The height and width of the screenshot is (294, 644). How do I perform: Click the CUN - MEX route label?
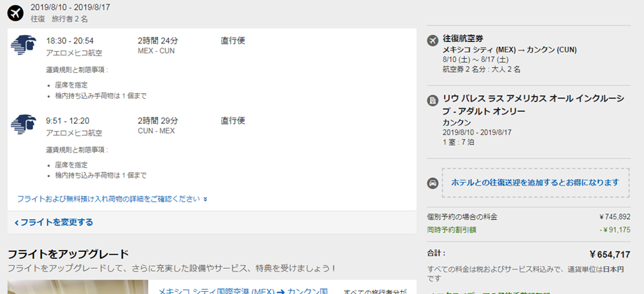156,131
